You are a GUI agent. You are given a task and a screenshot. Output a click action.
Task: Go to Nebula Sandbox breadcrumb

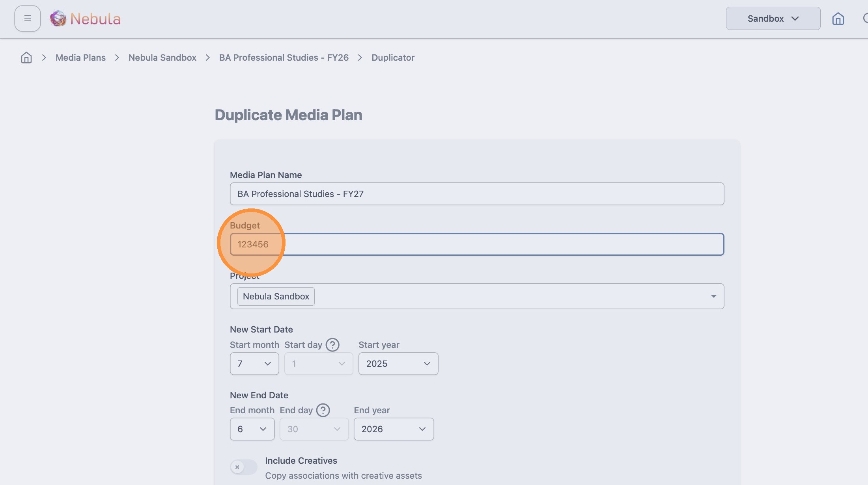point(162,58)
